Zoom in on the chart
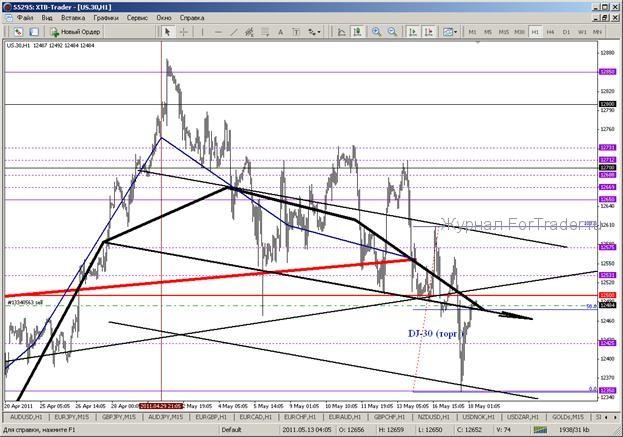 376,32
